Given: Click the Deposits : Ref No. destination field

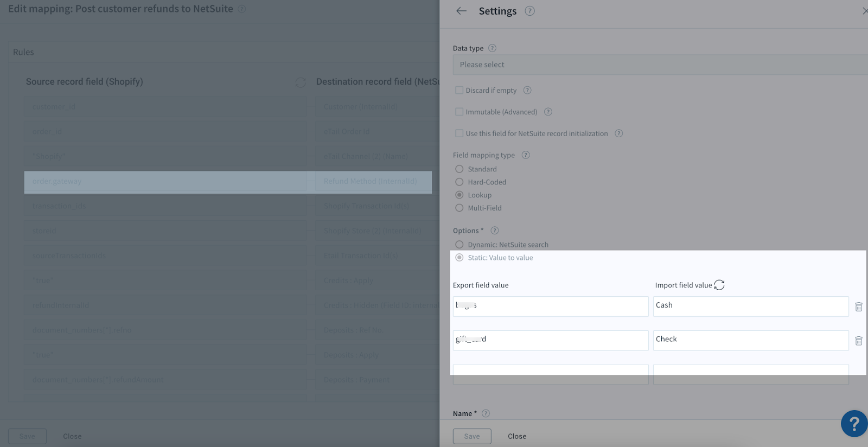Looking at the screenshot, I should coord(378,330).
